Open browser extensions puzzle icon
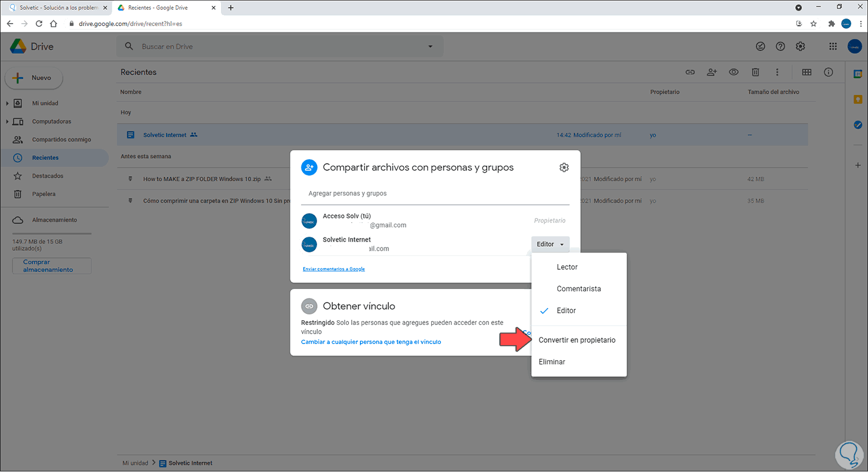Screen dimensions: 868x472 [832, 24]
